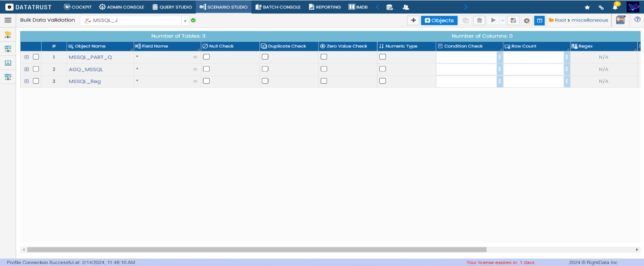Select the MSSQL_Reg row checkbox

pyautogui.click(x=36, y=81)
